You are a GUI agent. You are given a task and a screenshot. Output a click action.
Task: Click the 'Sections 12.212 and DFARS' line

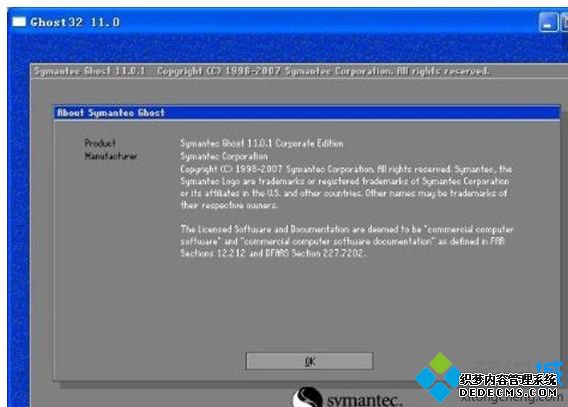coord(273,253)
